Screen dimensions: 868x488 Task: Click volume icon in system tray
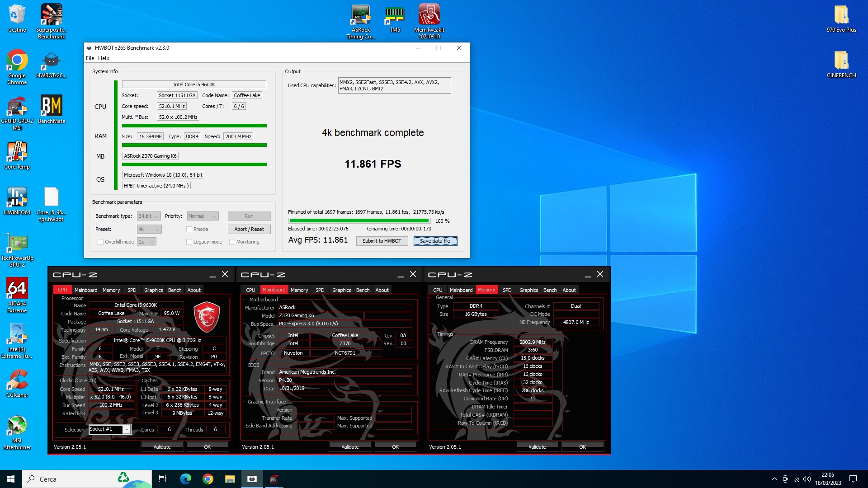tap(807, 479)
